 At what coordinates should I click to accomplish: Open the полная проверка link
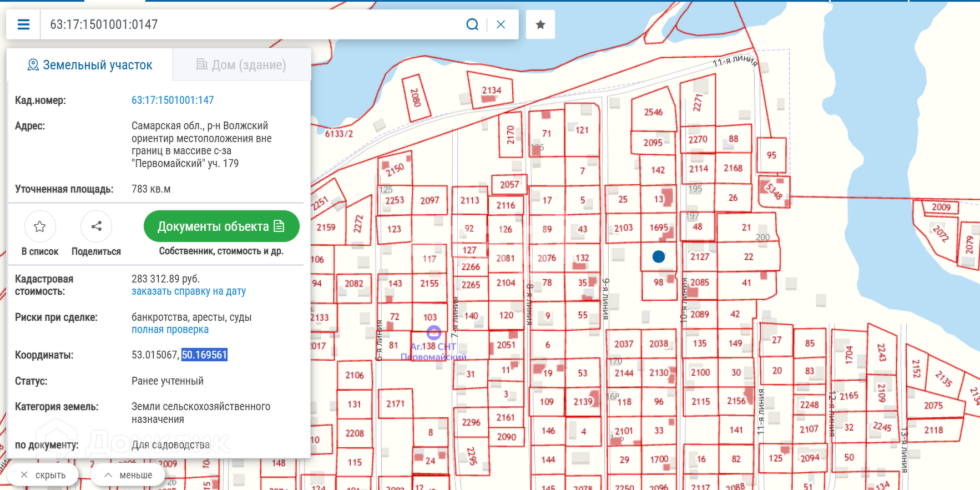170,330
